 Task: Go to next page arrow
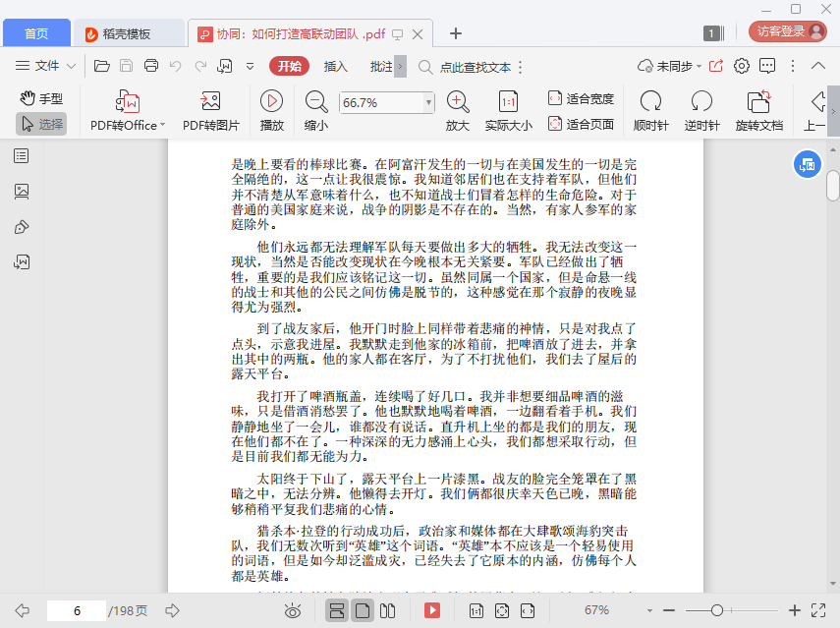pos(172,610)
